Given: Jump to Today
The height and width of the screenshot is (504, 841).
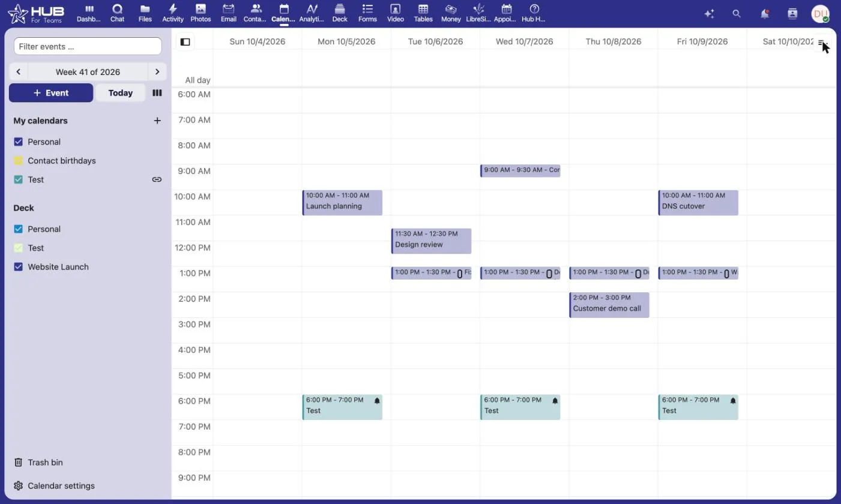Looking at the screenshot, I should click(x=121, y=93).
